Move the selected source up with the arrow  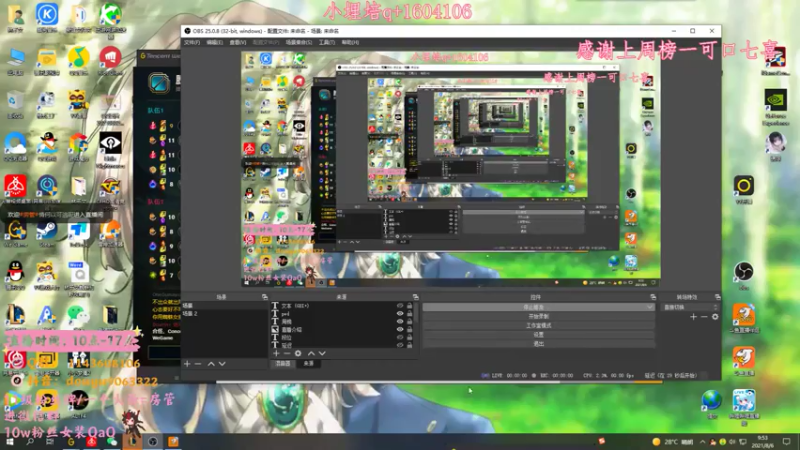pos(311,353)
